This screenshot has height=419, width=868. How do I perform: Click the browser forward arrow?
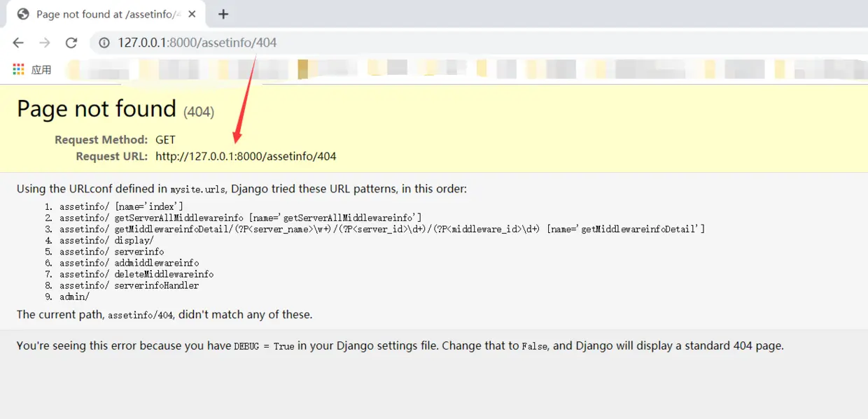[x=45, y=43]
